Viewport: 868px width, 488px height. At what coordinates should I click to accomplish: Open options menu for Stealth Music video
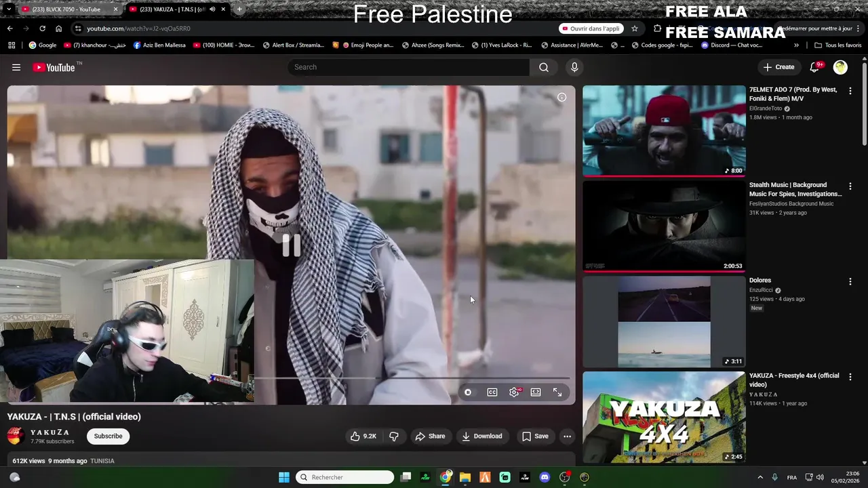coord(850,186)
